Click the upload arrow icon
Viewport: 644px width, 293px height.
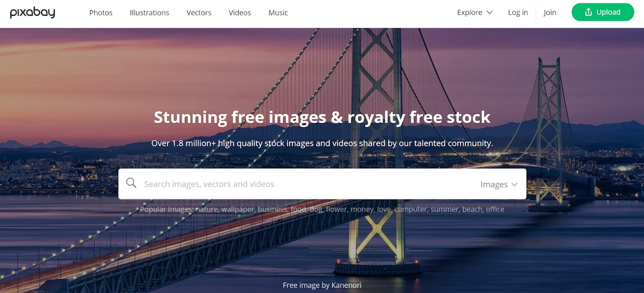(588, 12)
